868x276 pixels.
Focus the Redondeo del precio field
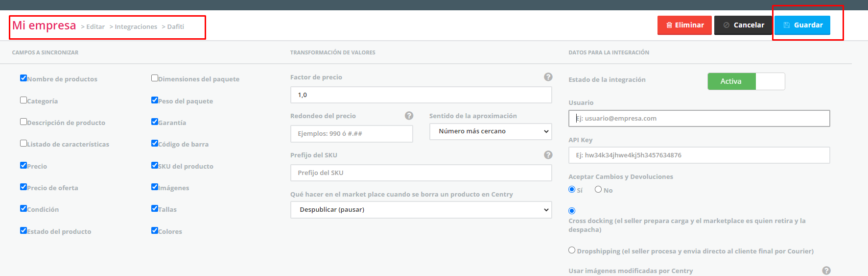(352, 134)
